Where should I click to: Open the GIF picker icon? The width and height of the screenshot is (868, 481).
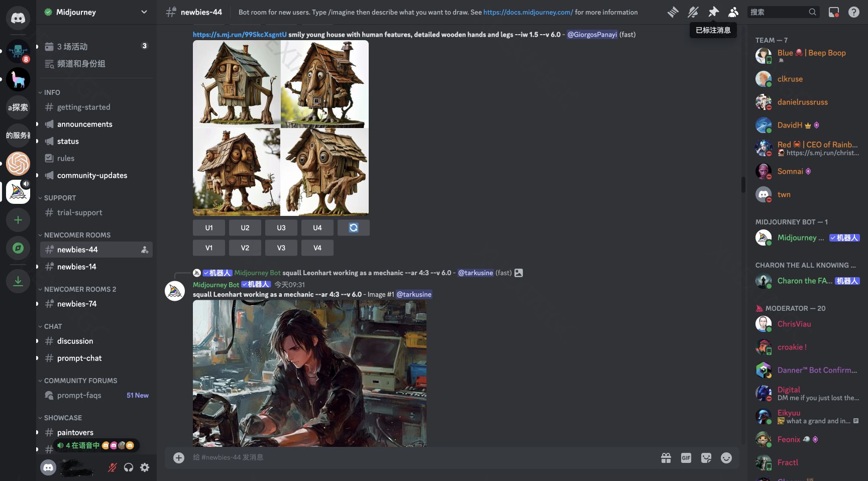tap(686, 458)
